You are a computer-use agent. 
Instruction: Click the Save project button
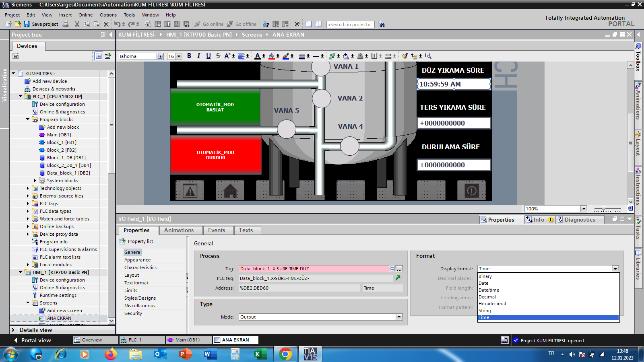[x=41, y=24]
